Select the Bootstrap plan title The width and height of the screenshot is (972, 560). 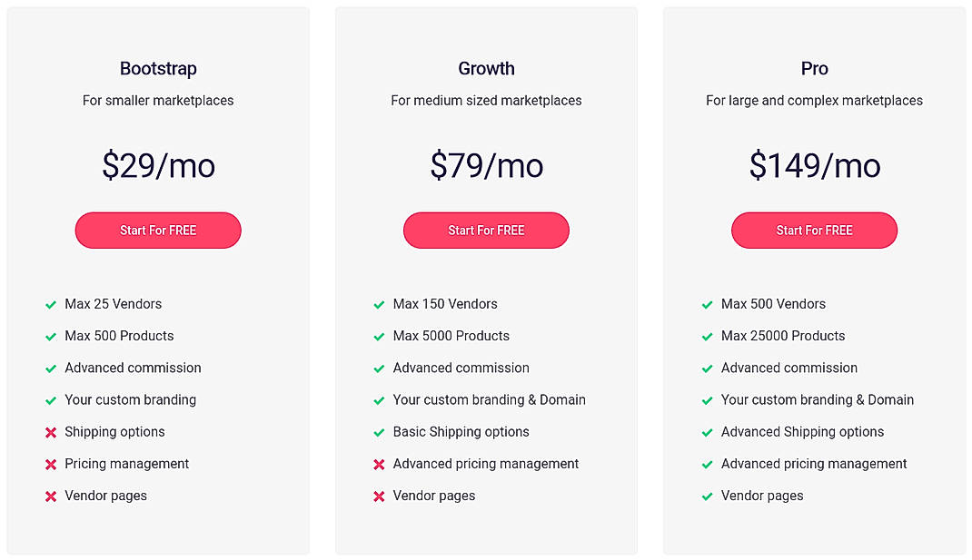(158, 68)
